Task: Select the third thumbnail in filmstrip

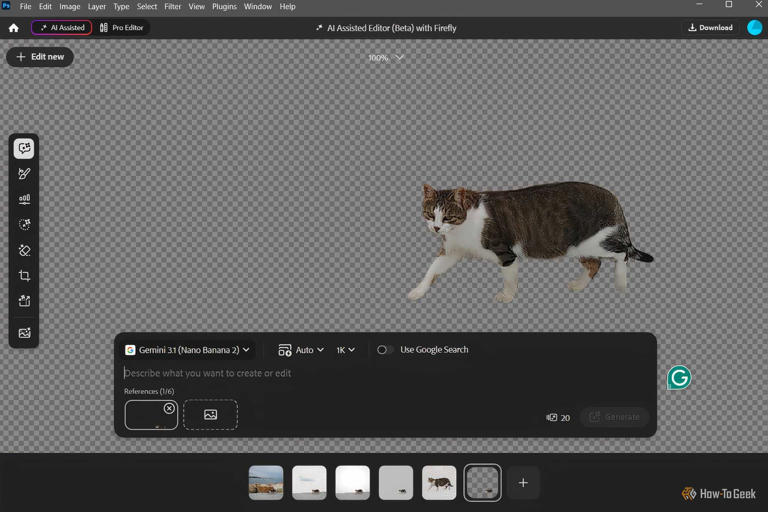Action: [353, 483]
